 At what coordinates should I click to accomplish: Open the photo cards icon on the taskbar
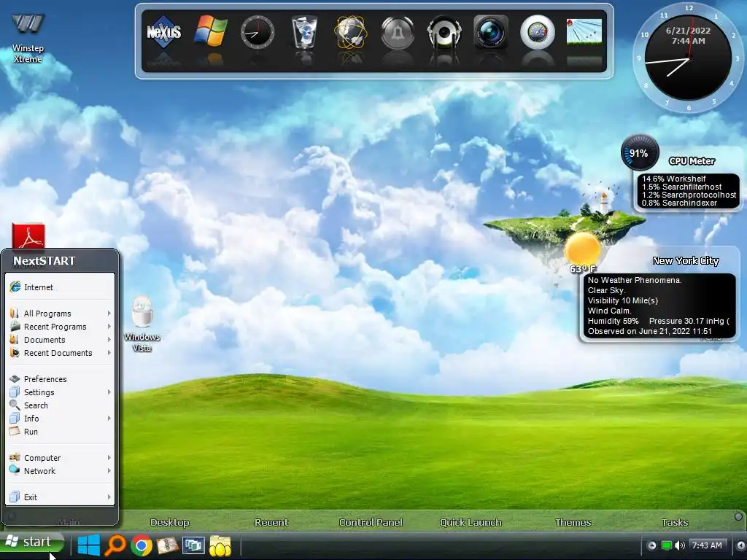167,545
